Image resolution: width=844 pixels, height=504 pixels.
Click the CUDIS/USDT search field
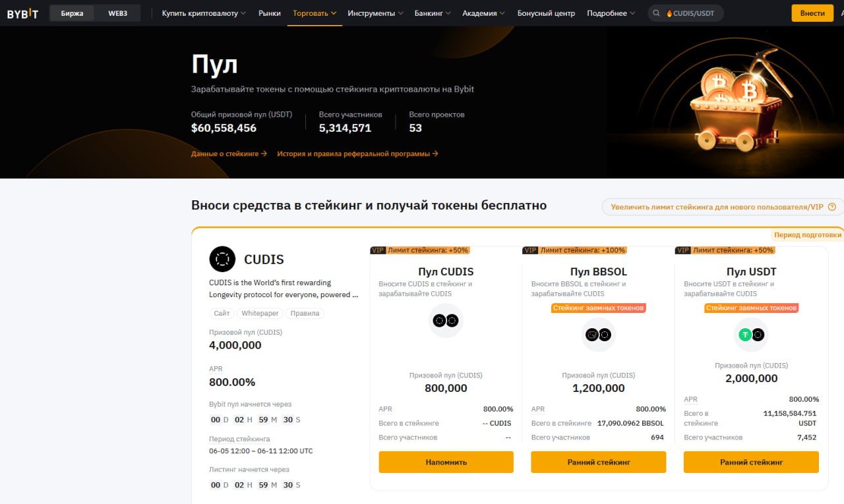point(686,13)
